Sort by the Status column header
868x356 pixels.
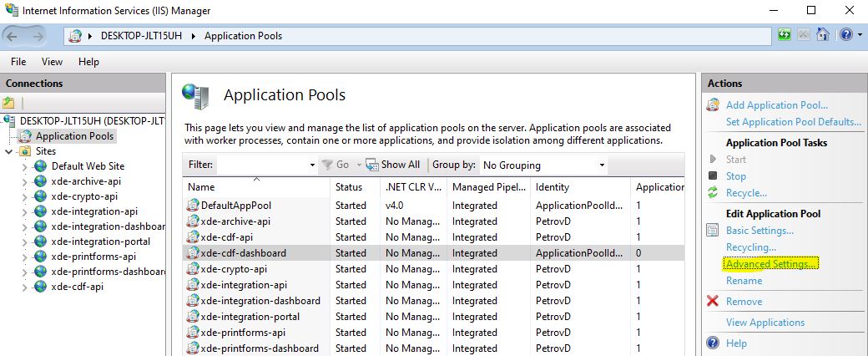355,187
